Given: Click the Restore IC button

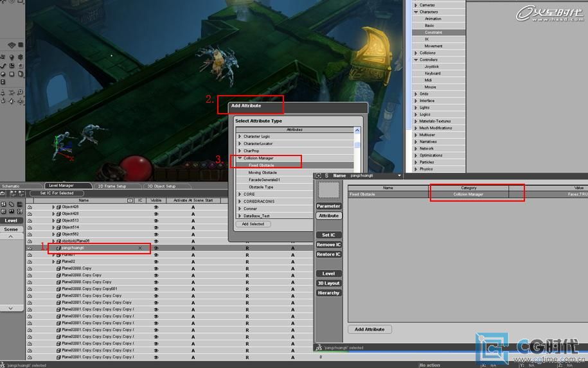Looking at the screenshot, I should point(328,254).
